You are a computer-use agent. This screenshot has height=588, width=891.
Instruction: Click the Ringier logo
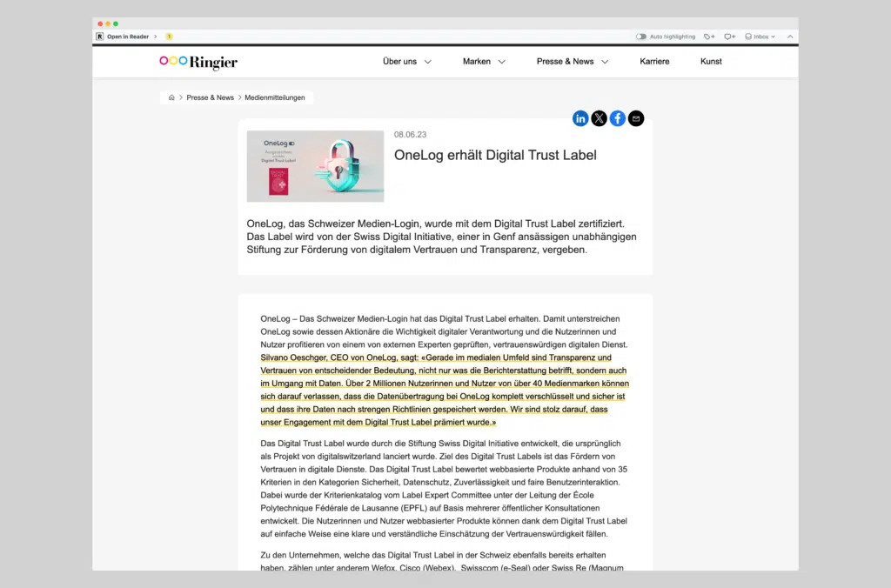198,62
